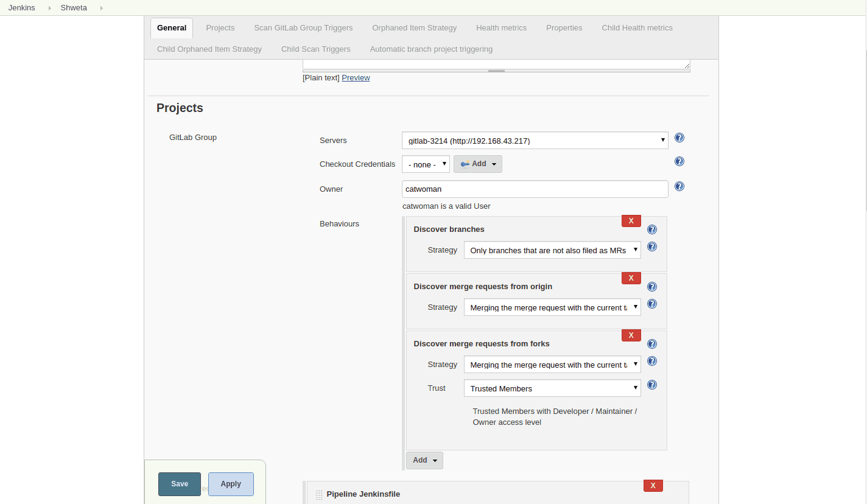Open the Checkout Credentials dropdown
This screenshot has height=504, width=867.
click(x=425, y=164)
